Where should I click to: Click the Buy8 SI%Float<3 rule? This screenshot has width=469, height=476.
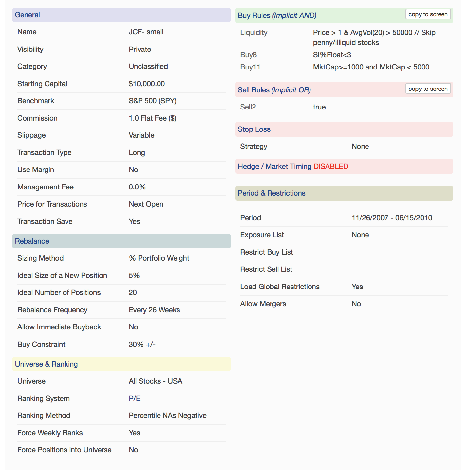[332, 55]
